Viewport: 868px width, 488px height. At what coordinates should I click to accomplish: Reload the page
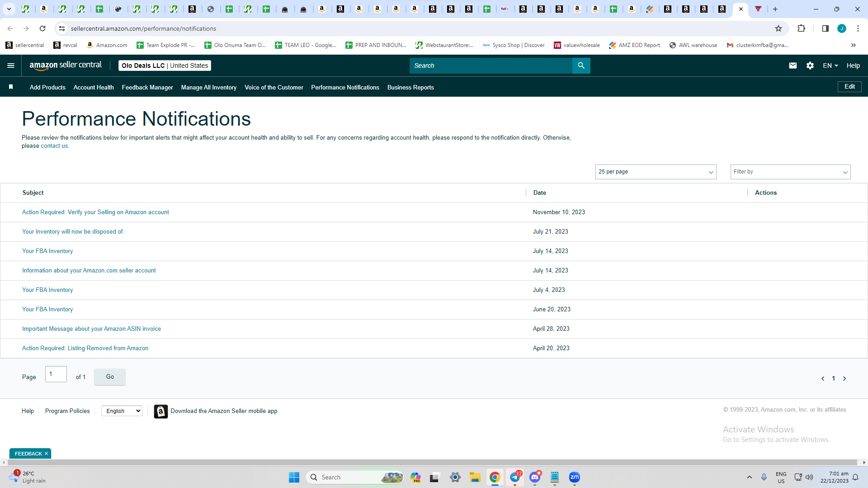[42, 28]
